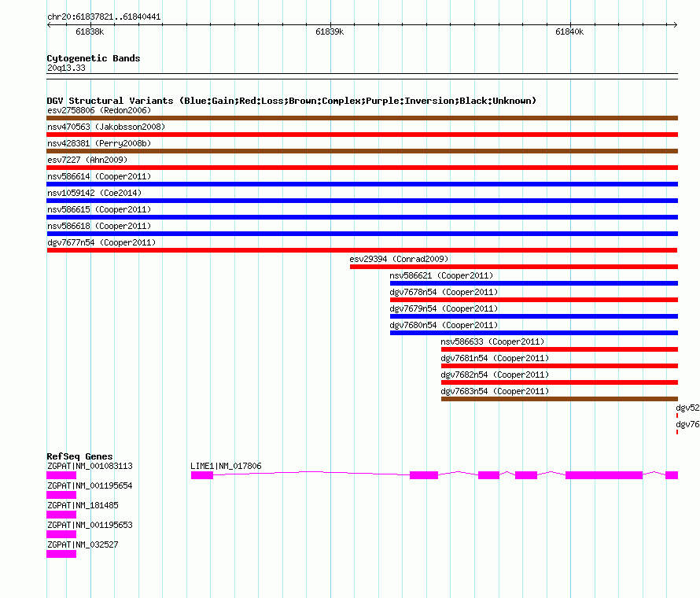
Task: Click the 61839k ruler tick label
Action: pyautogui.click(x=330, y=31)
